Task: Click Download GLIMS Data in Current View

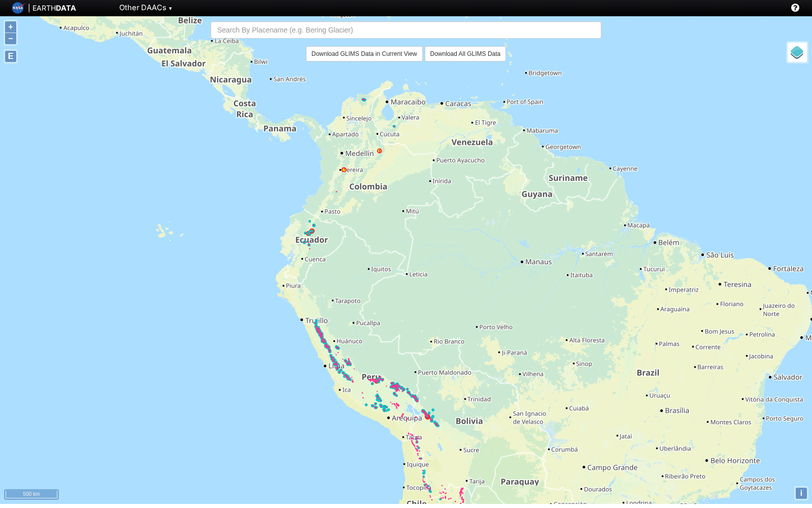Action: 364,54
